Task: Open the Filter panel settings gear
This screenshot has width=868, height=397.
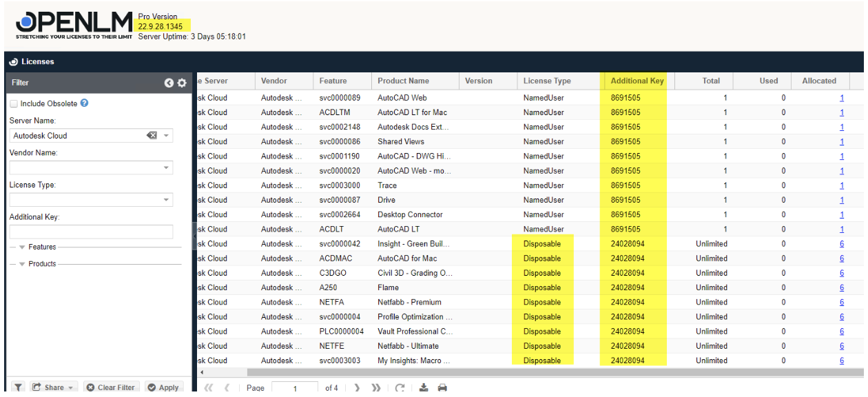Action: coord(181,83)
